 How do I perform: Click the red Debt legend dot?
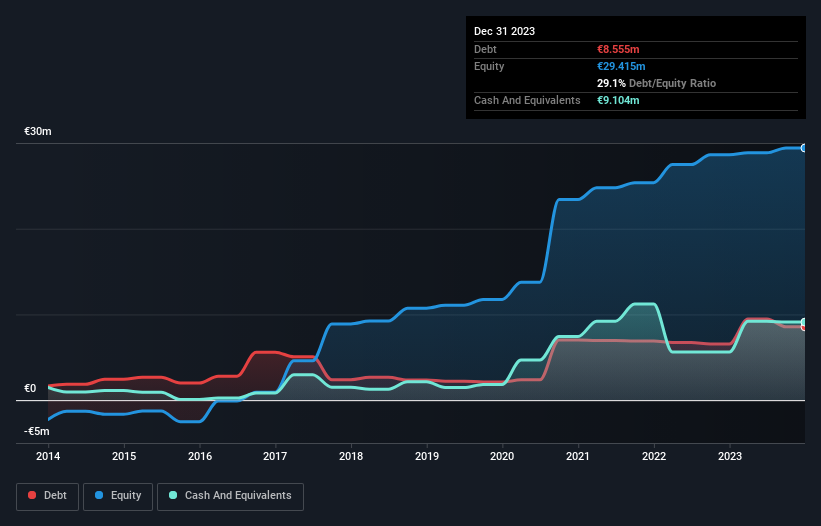point(32,495)
